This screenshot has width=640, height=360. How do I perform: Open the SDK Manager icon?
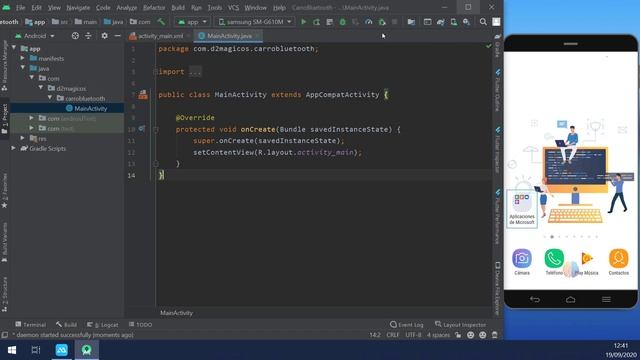point(466,22)
